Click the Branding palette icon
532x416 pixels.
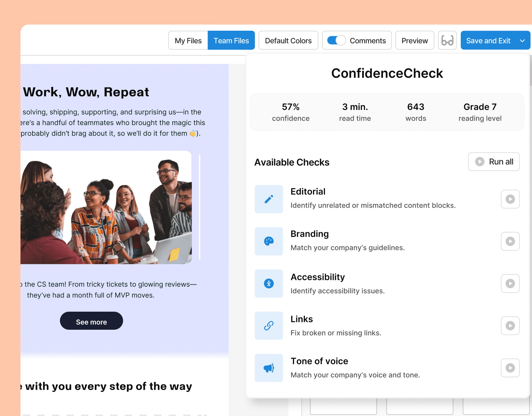click(269, 241)
